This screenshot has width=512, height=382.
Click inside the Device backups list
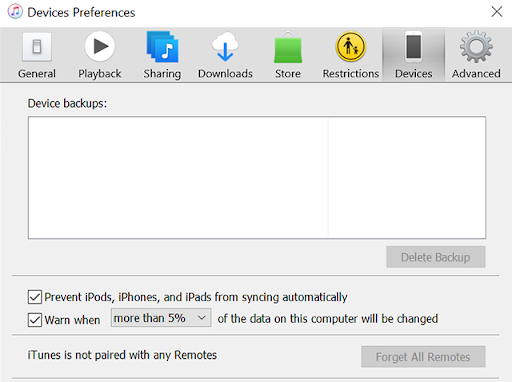click(x=257, y=177)
